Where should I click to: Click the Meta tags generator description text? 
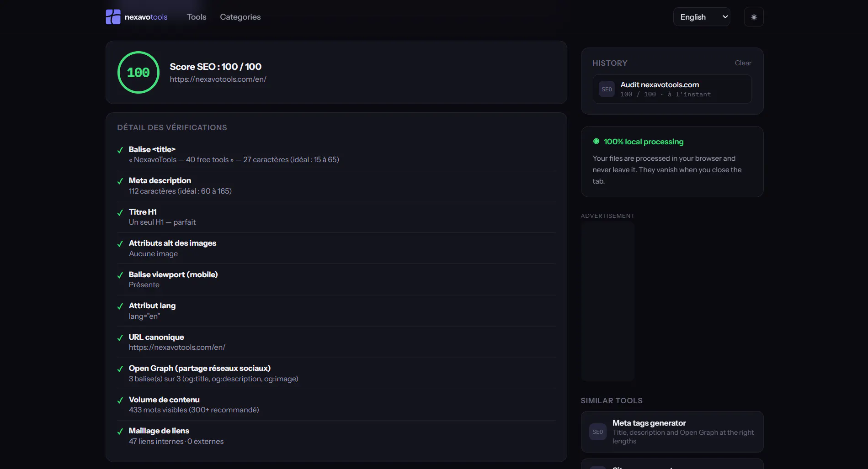[x=683, y=437]
